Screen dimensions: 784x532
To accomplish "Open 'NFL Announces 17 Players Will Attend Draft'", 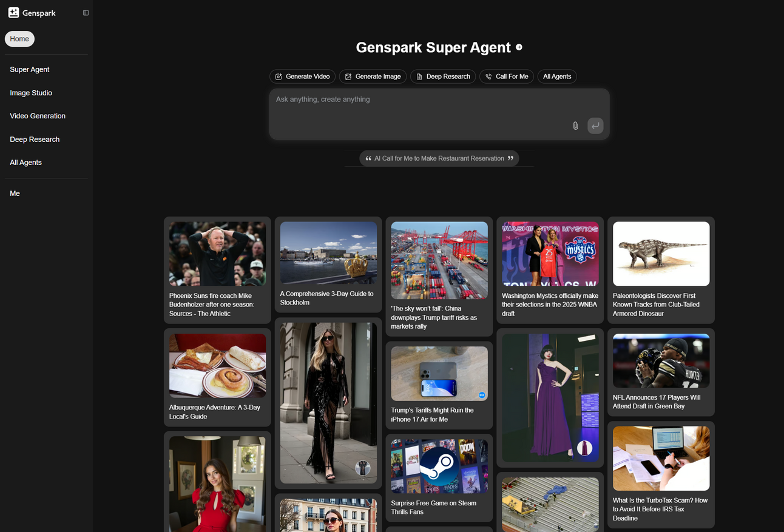I will tap(657, 402).
